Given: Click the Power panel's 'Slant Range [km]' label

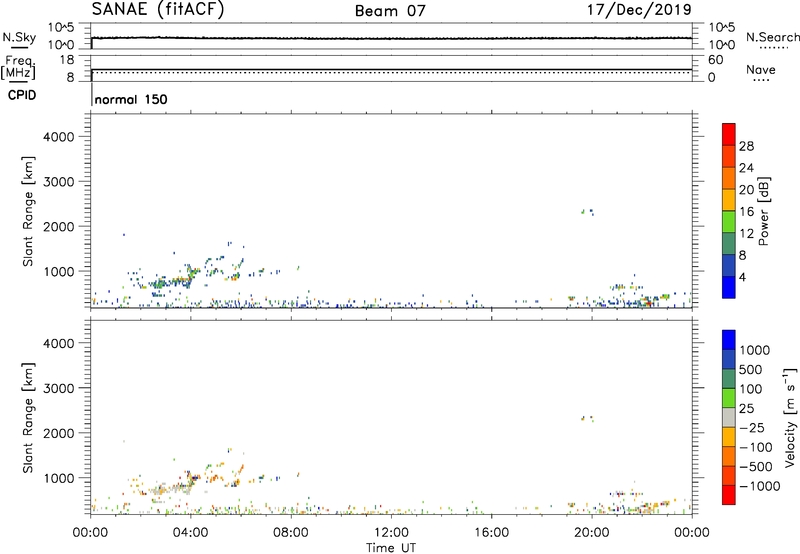Looking at the screenshot, I should tap(28, 211).
